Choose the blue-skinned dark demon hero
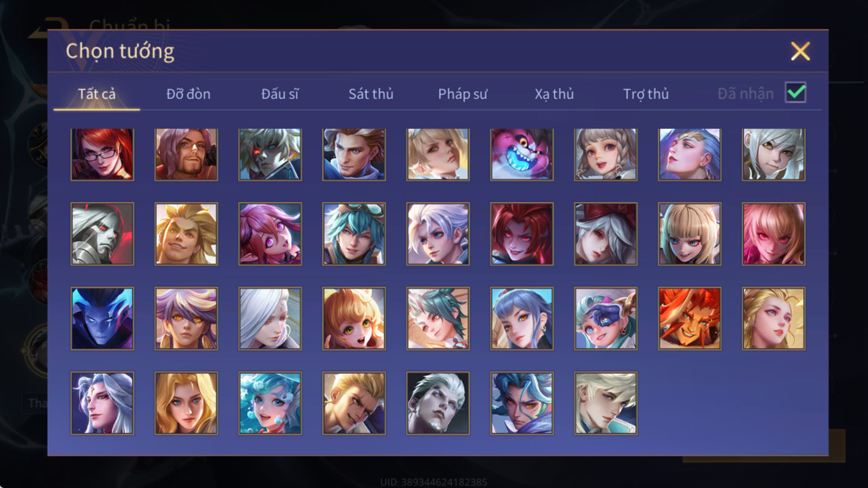Viewport: 868px width, 488px height. click(102, 318)
